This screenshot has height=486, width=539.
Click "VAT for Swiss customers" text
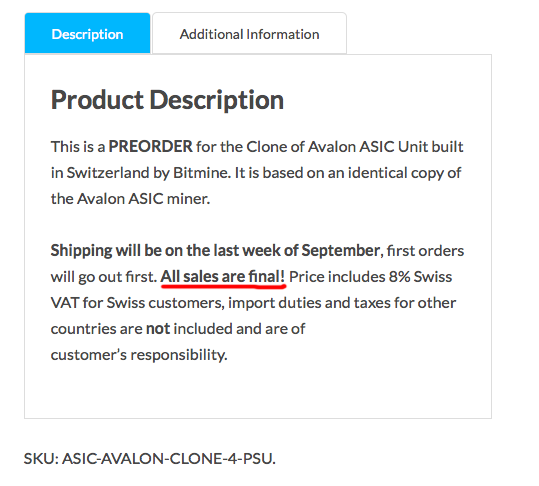click(138, 303)
